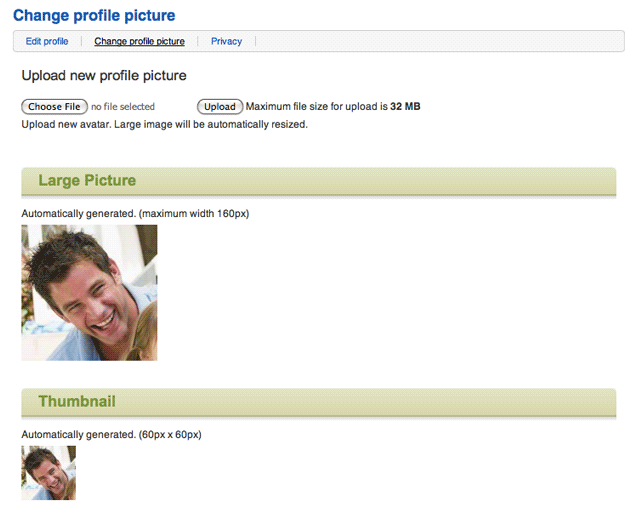Click the bold 32 MB value

tap(405, 107)
